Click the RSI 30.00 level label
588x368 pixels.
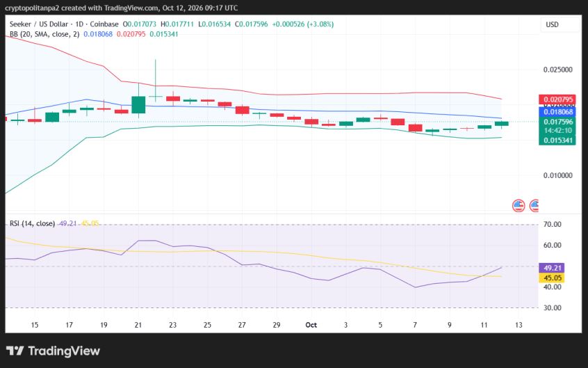[552, 308]
